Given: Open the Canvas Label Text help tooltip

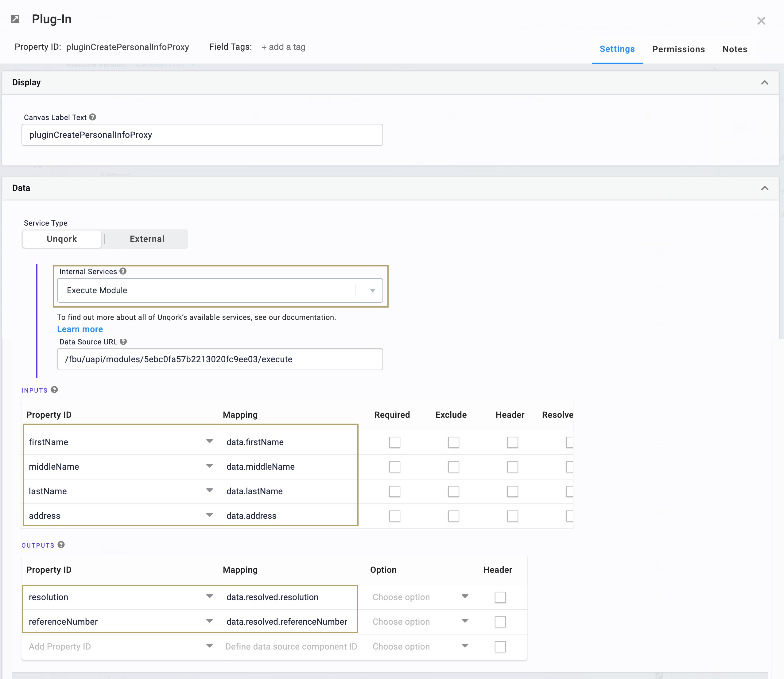Looking at the screenshot, I should tap(93, 117).
